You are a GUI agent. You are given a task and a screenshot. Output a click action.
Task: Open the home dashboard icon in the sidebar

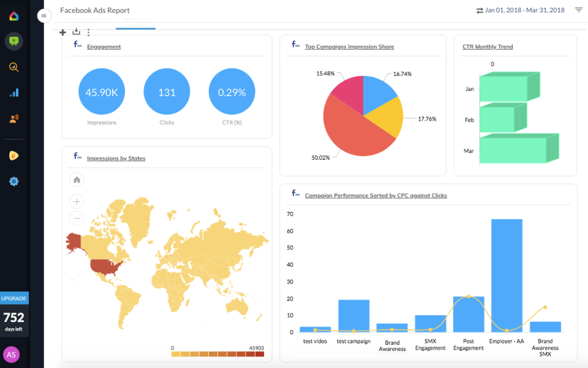(13, 16)
